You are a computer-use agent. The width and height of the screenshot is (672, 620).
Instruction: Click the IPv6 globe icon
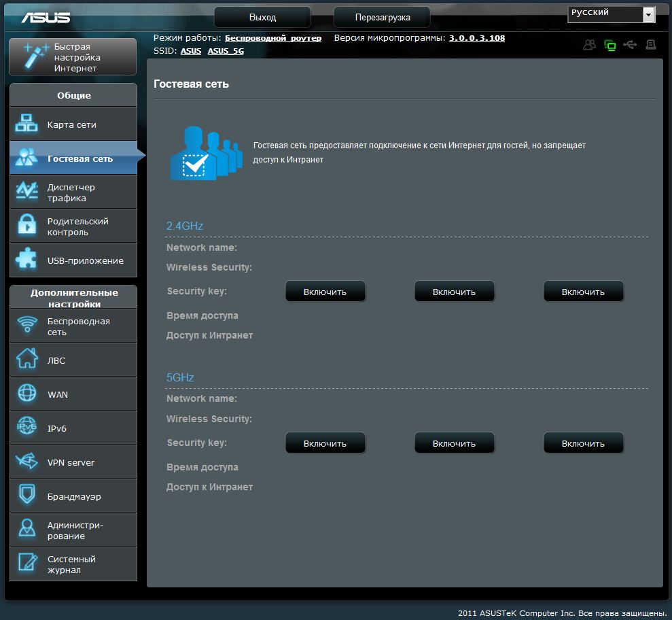(x=26, y=426)
